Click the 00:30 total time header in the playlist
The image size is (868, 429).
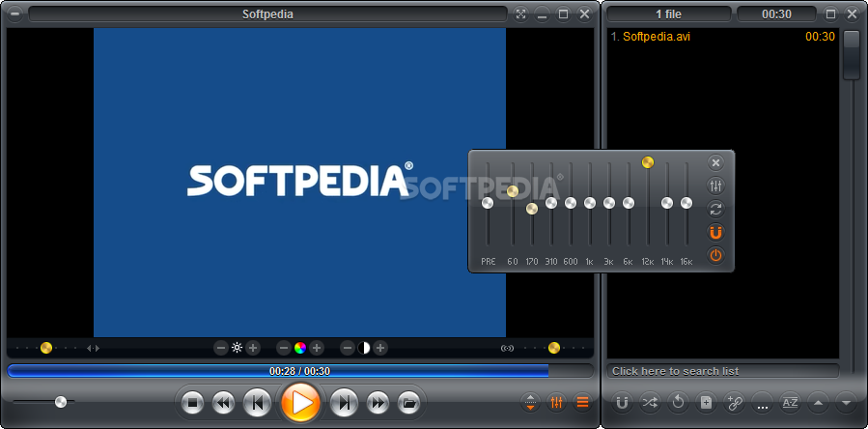pyautogui.click(x=776, y=14)
